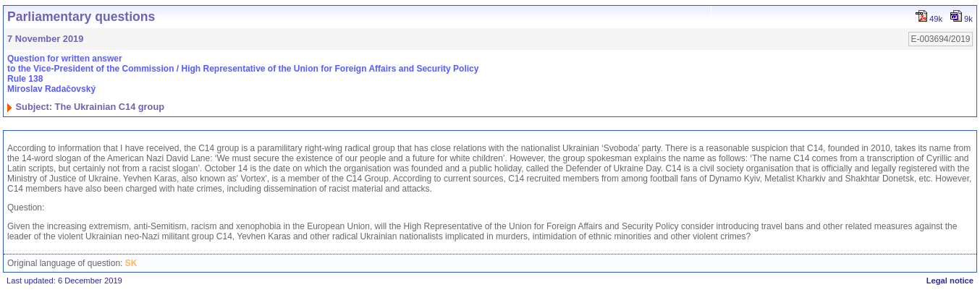Click the Vice-President of the Commission addressee line

(242, 69)
